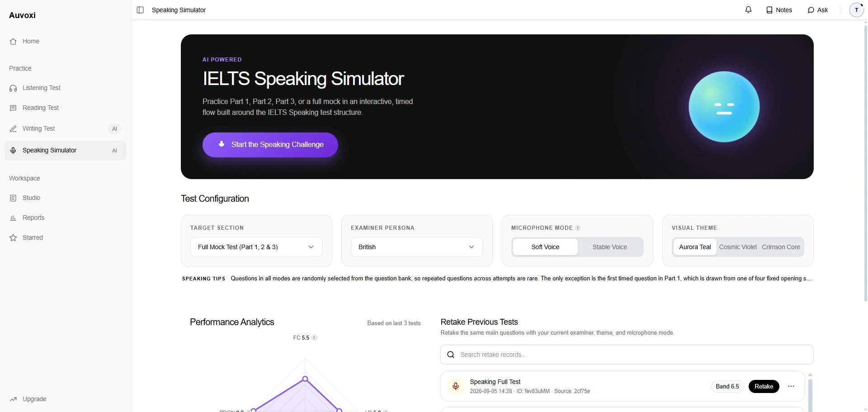
Task: Click the microphone icon on Speaking Full Test
Action: (456, 387)
